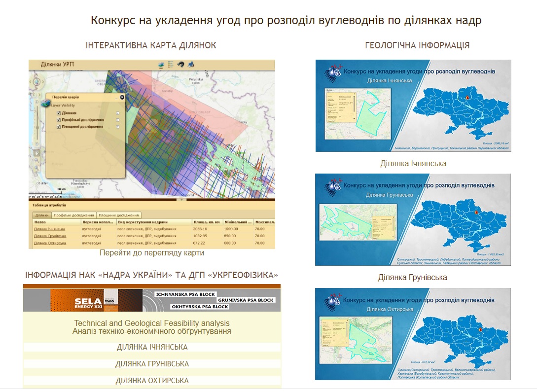Screen dimensions: 537x392
Task: Open the options arrow for the Ділянки layer
Action: tap(118, 113)
